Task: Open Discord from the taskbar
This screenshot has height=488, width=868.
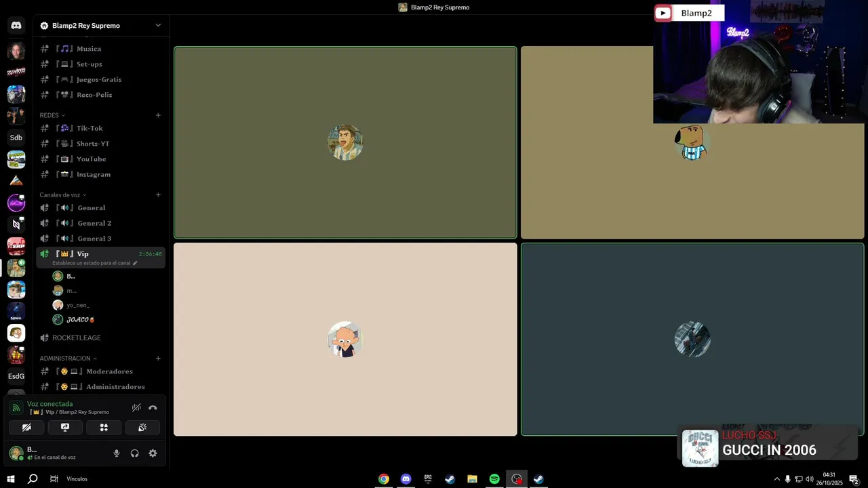Action: pos(406,479)
